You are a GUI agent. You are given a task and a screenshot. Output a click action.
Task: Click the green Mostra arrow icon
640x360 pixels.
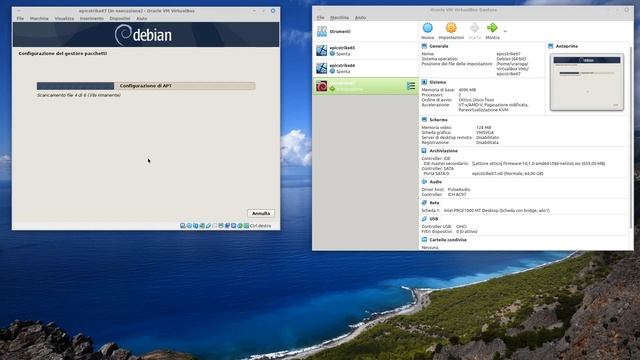click(x=492, y=28)
